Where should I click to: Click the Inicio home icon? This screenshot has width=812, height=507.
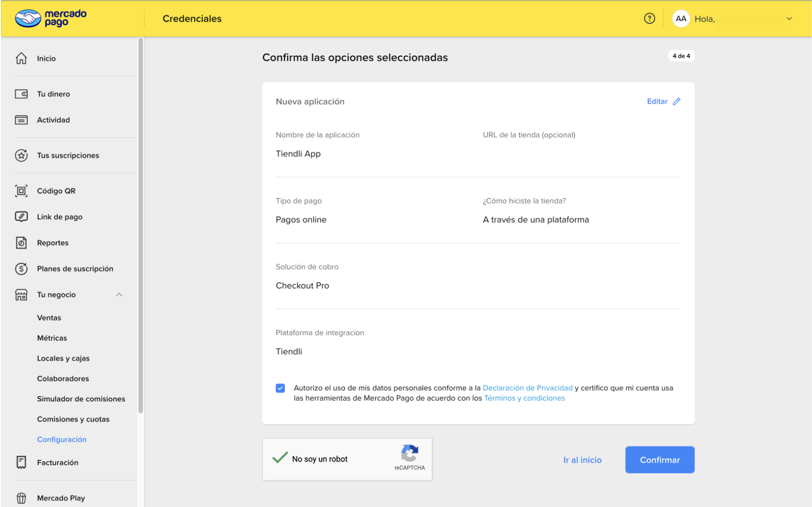[x=21, y=58]
